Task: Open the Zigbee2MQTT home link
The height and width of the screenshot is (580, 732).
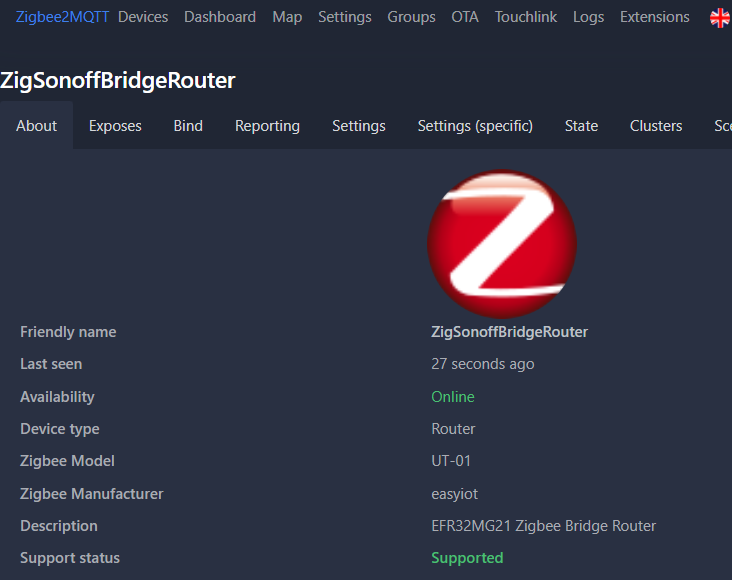Action: point(63,17)
